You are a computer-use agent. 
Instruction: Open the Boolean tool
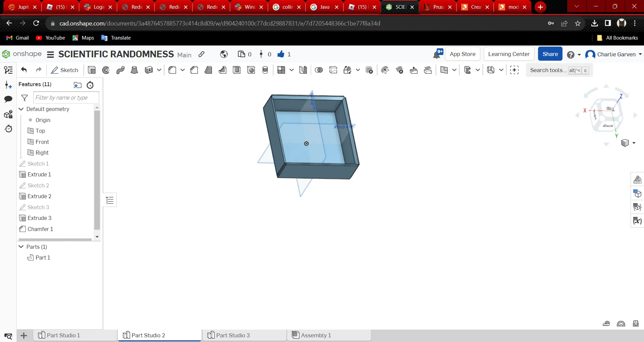[319, 70]
